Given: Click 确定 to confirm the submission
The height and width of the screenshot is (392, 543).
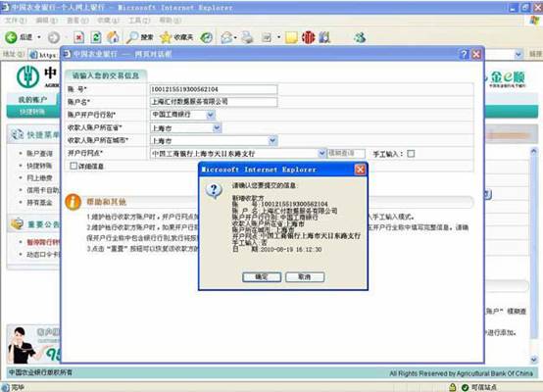Looking at the screenshot, I should click(262, 277).
